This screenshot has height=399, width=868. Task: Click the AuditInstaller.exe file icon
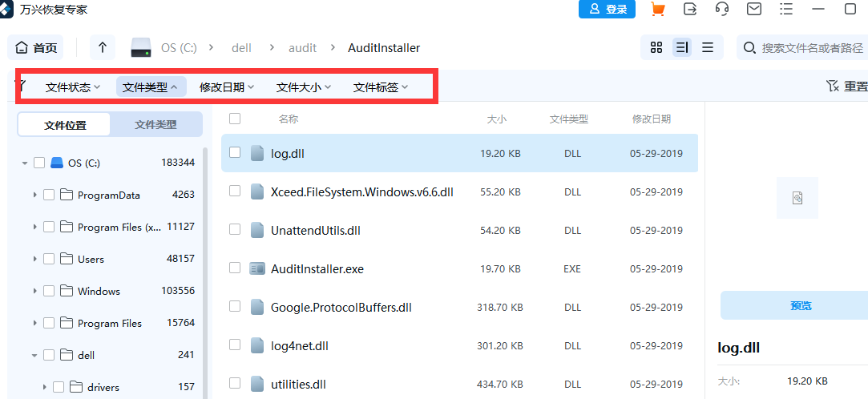coord(256,269)
